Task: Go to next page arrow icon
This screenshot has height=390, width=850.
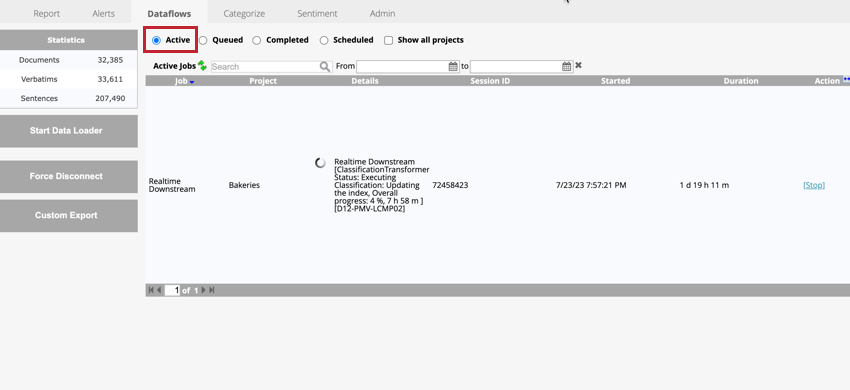Action: click(204, 290)
